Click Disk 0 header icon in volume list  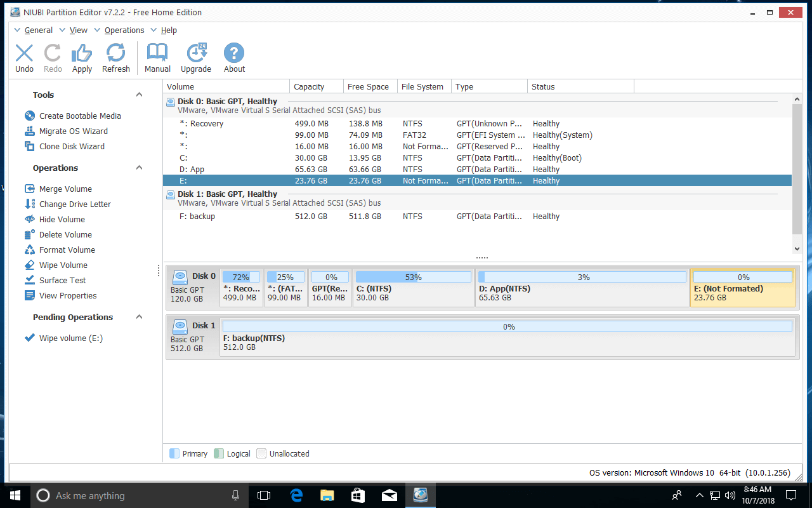(x=171, y=102)
